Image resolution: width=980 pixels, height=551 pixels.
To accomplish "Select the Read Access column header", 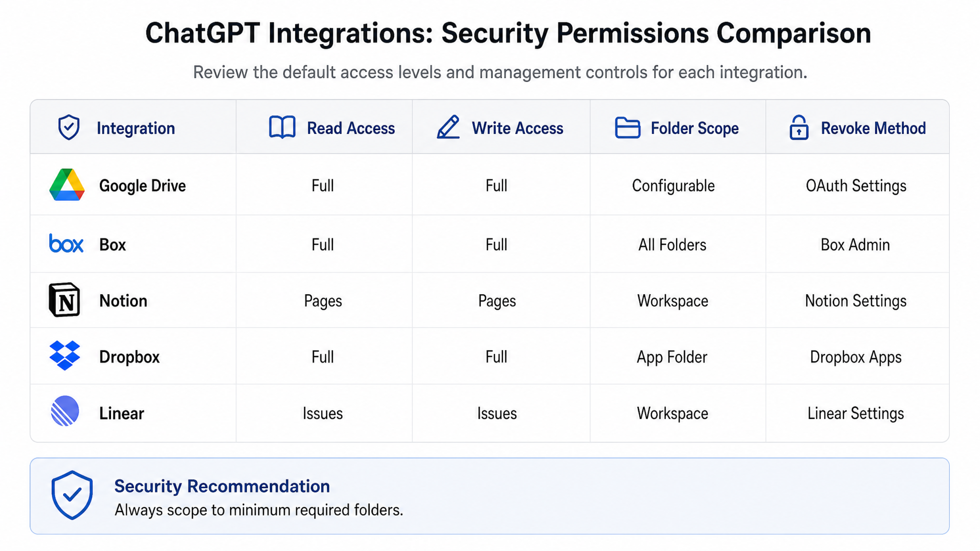I will pos(332,128).
